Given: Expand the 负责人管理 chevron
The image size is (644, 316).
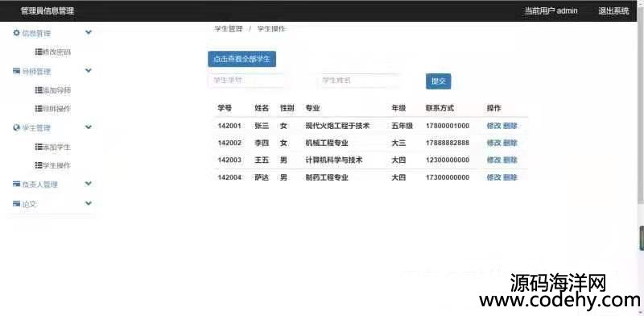Looking at the screenshot, I should (89, 184).
